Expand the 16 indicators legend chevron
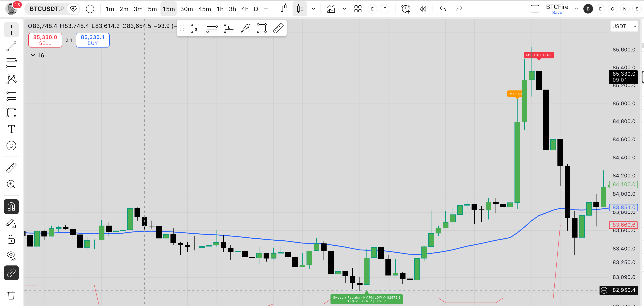This screenshot has width=644, height=306. [33, 55]
